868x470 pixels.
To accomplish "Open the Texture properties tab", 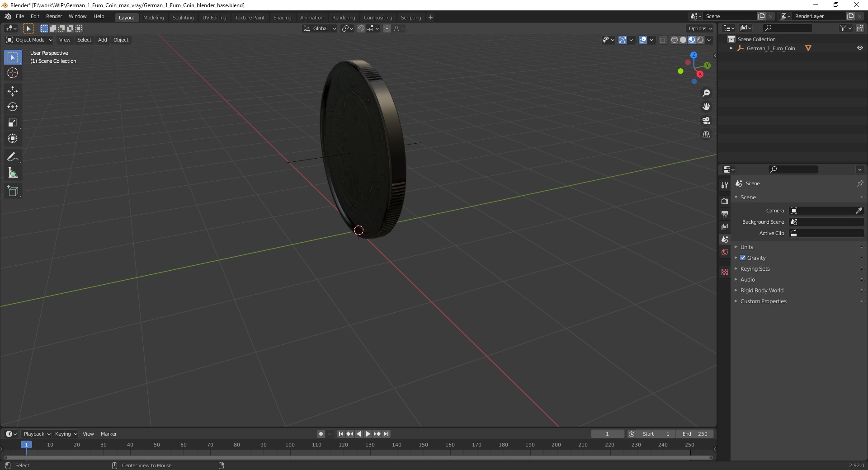I will 725,272.
